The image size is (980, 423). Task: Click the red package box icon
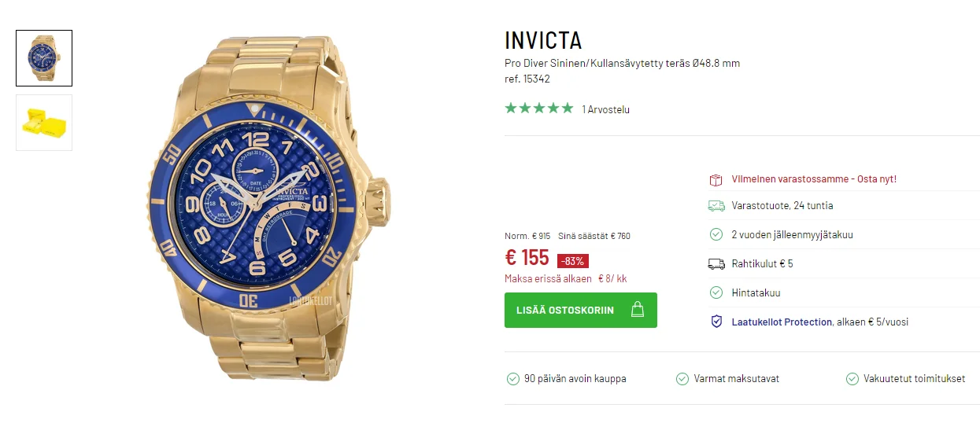pos(716,179)
